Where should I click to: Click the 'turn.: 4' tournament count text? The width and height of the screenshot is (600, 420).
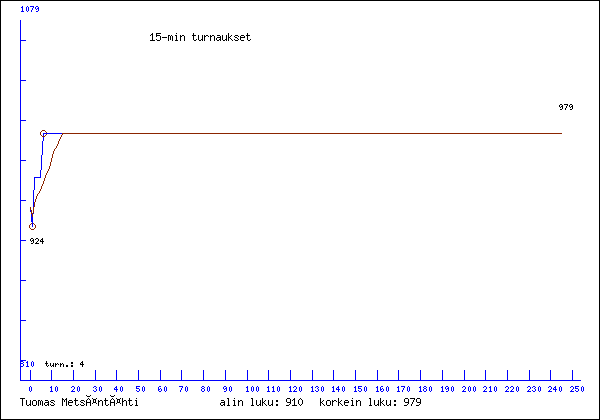65,364
